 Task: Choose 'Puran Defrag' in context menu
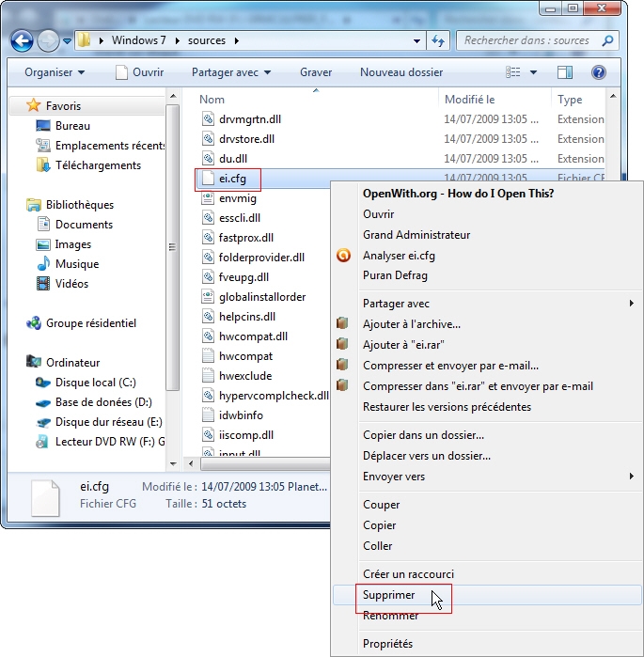click(395, 275)
